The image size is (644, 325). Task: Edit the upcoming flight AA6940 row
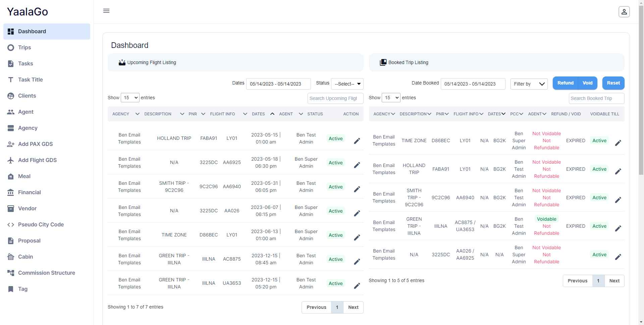tap(357, 189)
